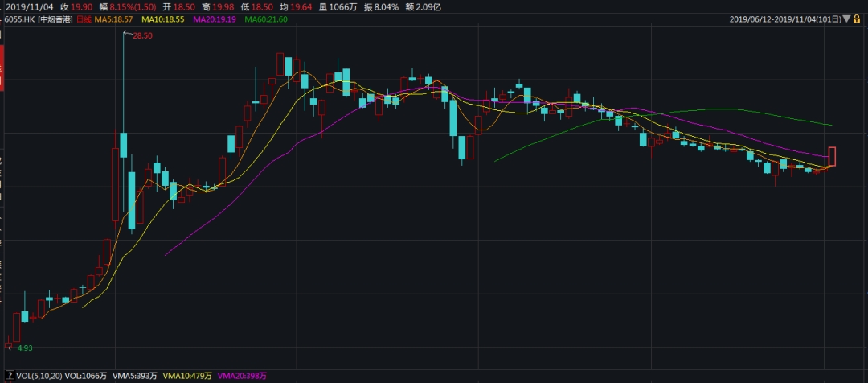
Task: Click the VOL indicator help question-mark icon
Action: pyautogui.click(x=10, y=375)
